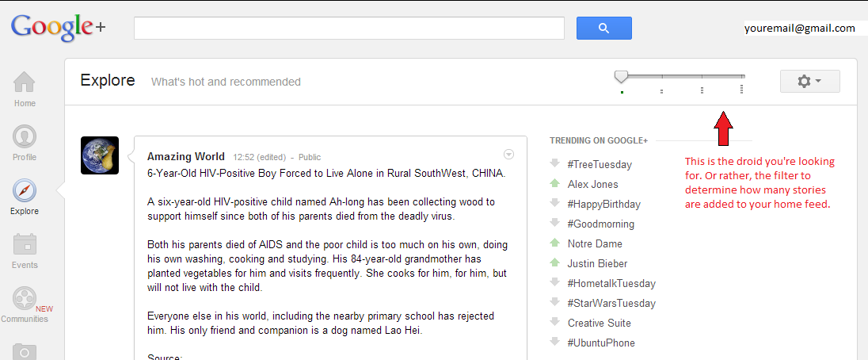Click the trend arrow beside #HometalkTuesday

[554, 282]
